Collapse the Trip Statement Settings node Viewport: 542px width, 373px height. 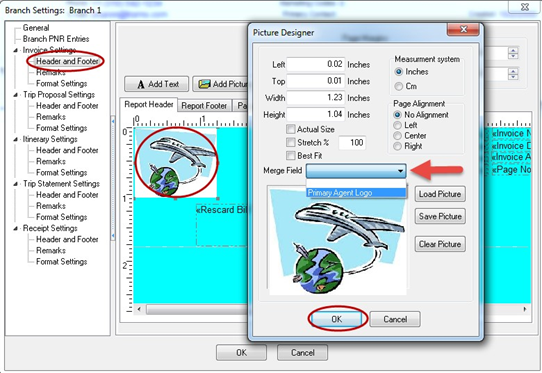tap(16, 184)
